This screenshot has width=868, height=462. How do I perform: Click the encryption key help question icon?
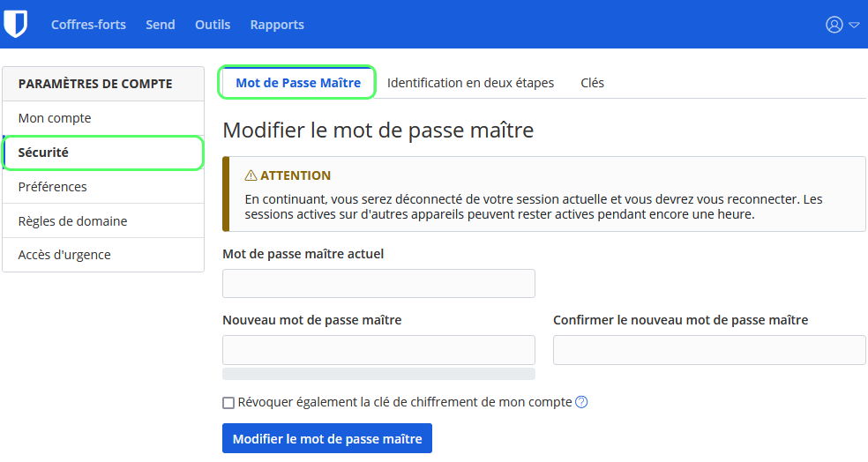pos(581,402)
